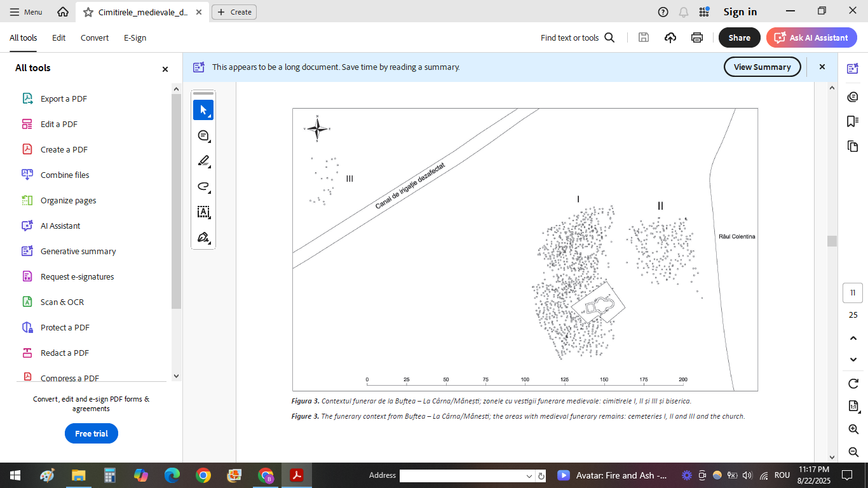Switch to the E-Sign tab
The image size is (868, 488).
[x=135, y=37]
